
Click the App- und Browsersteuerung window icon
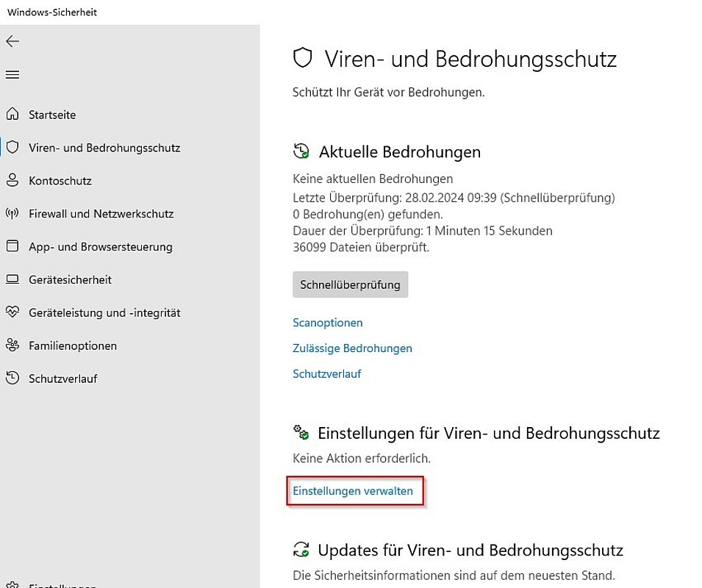point(12,246)
